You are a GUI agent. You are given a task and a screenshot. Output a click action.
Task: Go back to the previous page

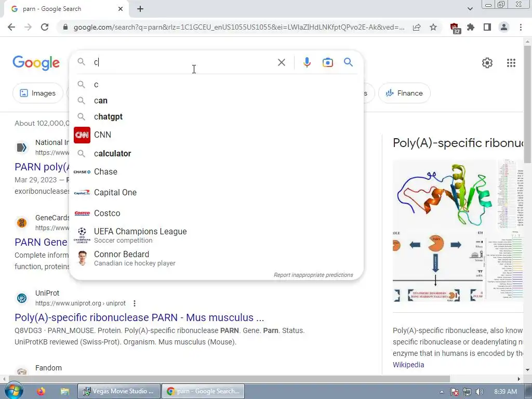point(11,27)
